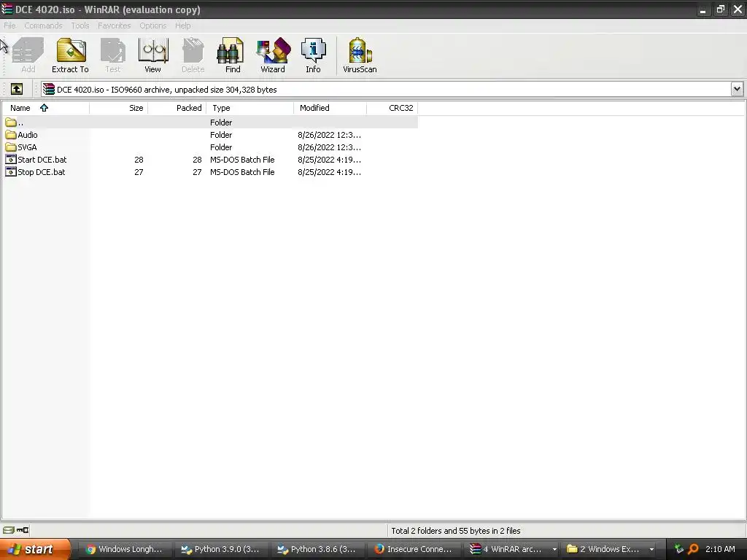Select the Start DCE.bat file icon

(x=11, y=160)
